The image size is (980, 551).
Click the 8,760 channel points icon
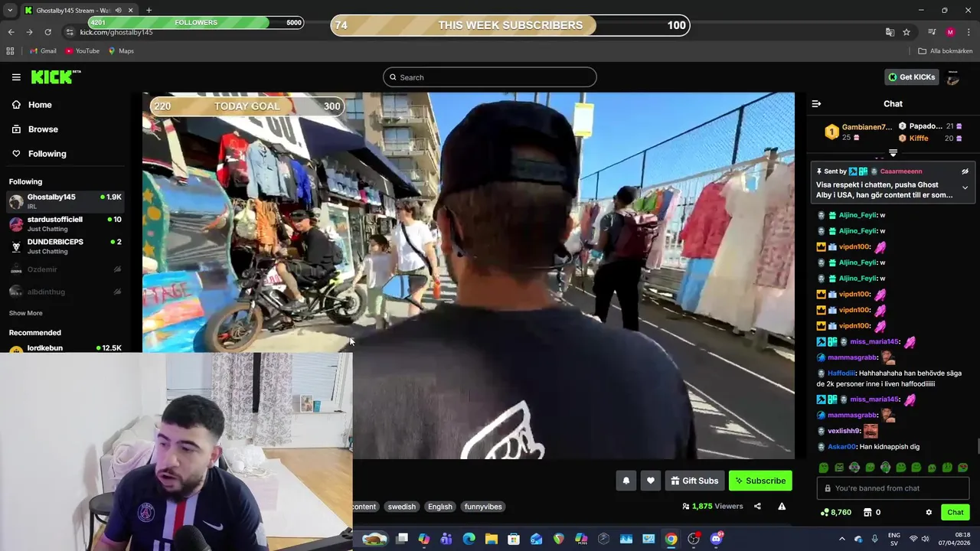coord(824,513)
